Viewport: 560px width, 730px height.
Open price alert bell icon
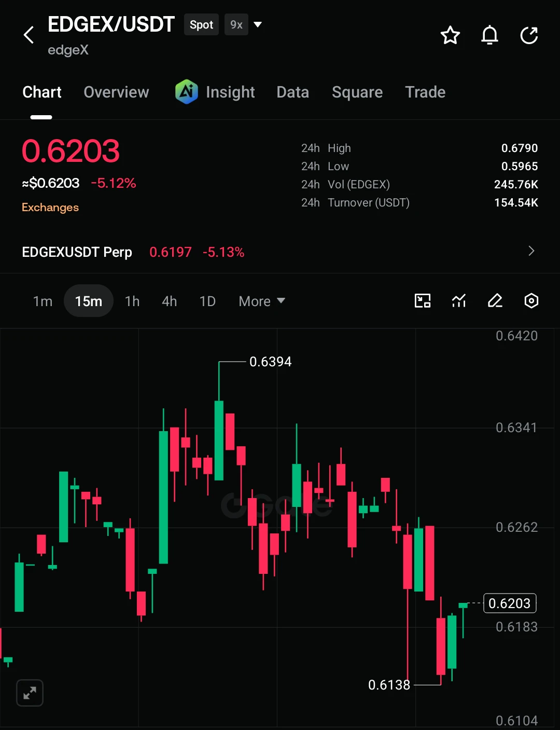tap(489, 35)
